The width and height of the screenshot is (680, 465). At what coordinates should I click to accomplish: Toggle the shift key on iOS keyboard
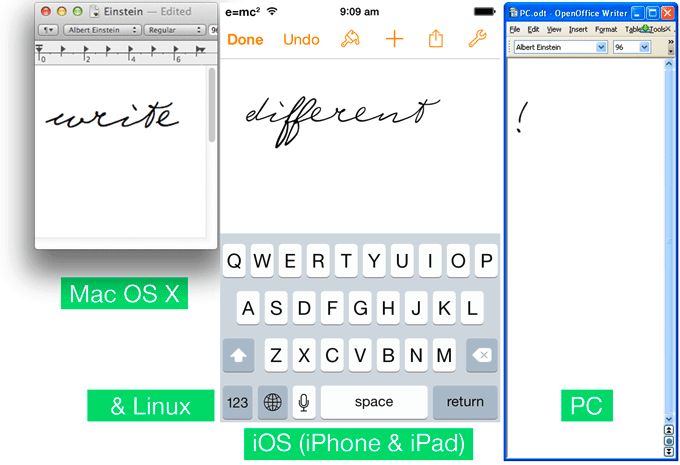point(239,355)
